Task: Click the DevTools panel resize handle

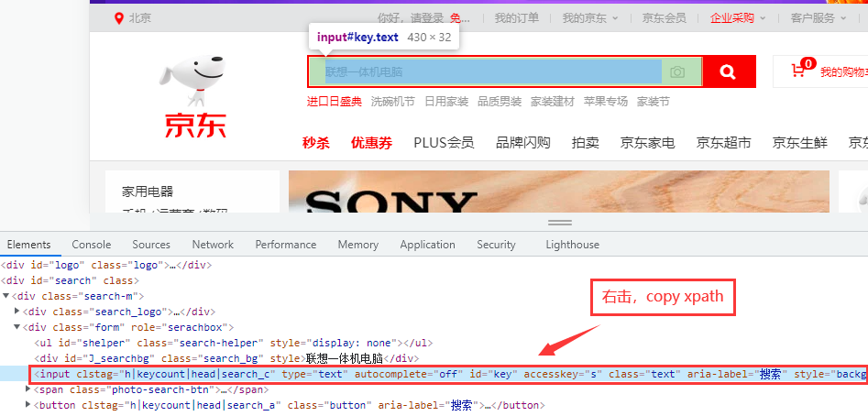Action: coord(560,223)
